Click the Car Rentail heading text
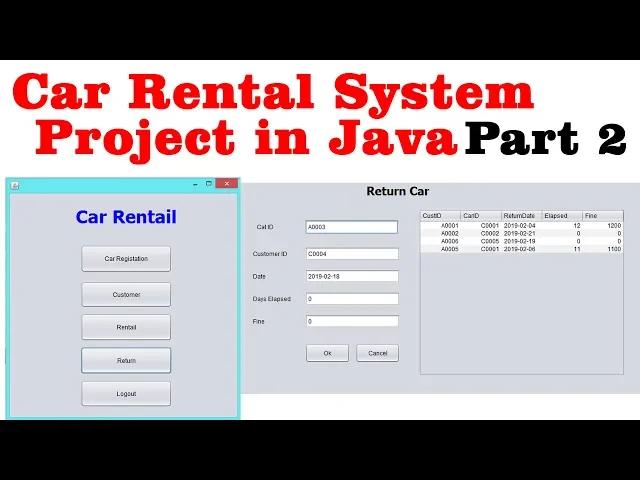The height and width of the screenshot is (480, 640). [126, 217]
